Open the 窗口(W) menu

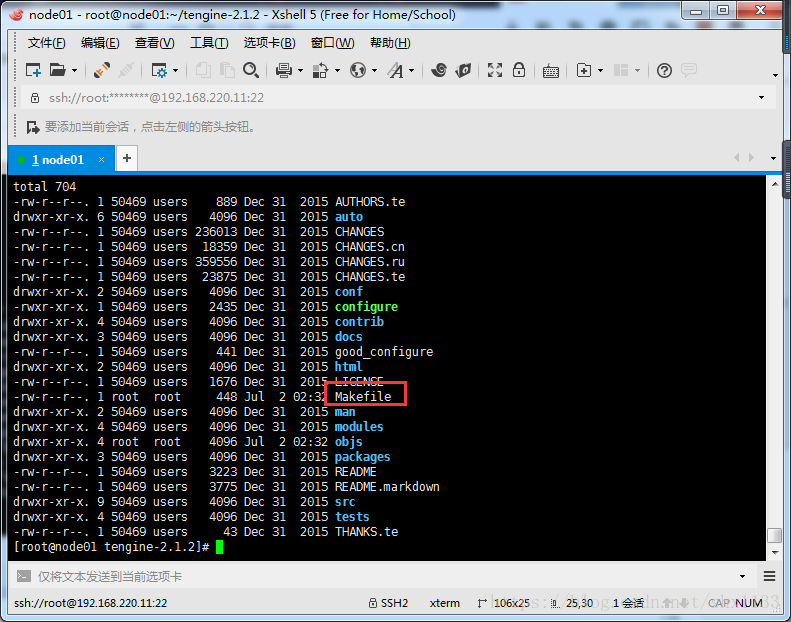coord(332,43)
